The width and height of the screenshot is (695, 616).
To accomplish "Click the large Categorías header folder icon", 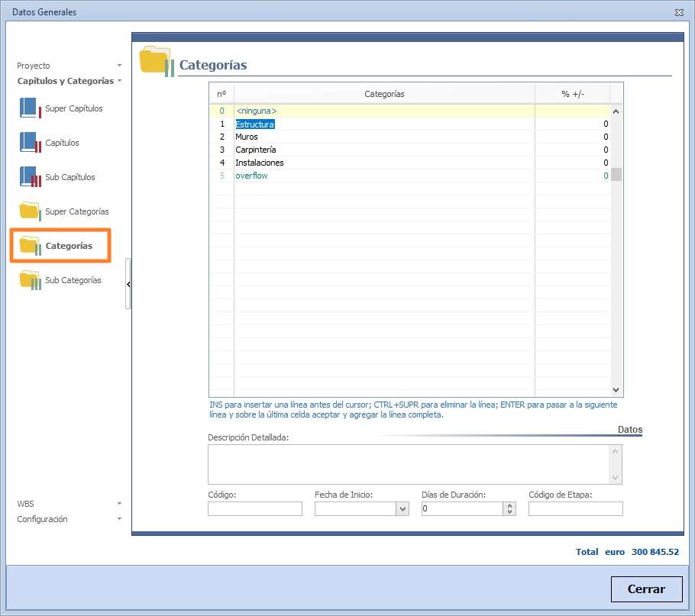I will (x=157, y=61).
